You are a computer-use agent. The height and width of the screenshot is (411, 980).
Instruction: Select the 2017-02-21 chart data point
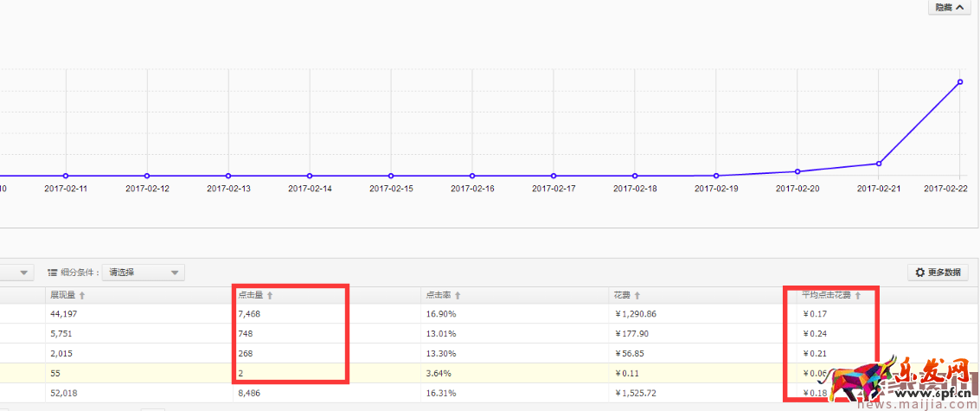coord(879,164)
